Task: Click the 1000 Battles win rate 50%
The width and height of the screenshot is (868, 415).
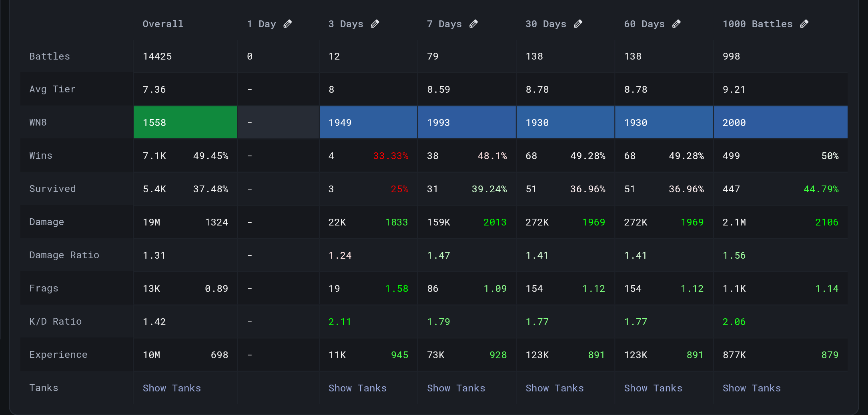Action: (830, 156)
